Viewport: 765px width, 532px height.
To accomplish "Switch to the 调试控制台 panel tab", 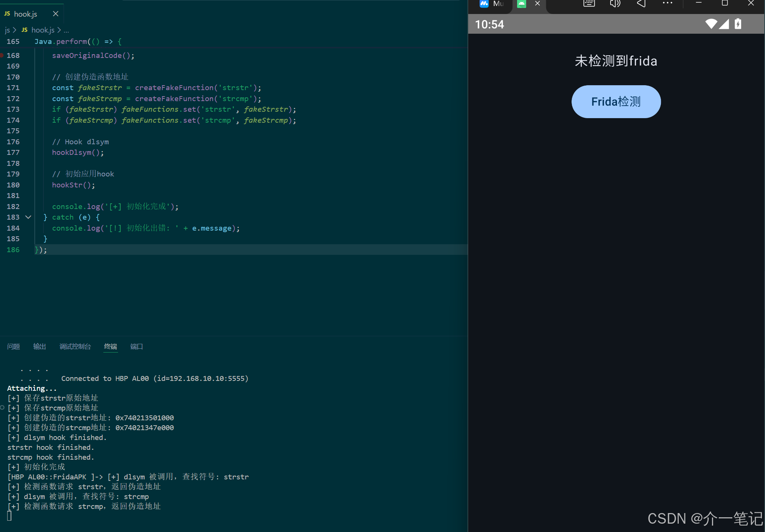I will [75, 346].
